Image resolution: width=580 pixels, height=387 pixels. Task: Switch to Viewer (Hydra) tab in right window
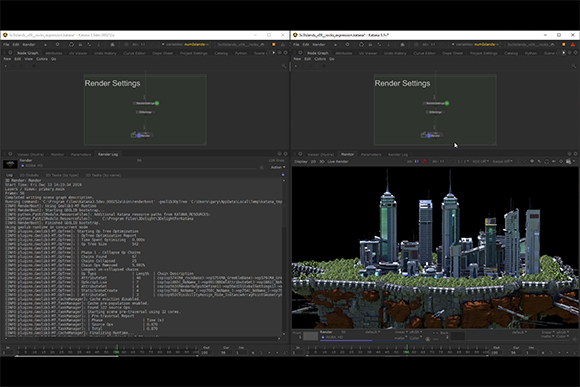coord(320,155)
